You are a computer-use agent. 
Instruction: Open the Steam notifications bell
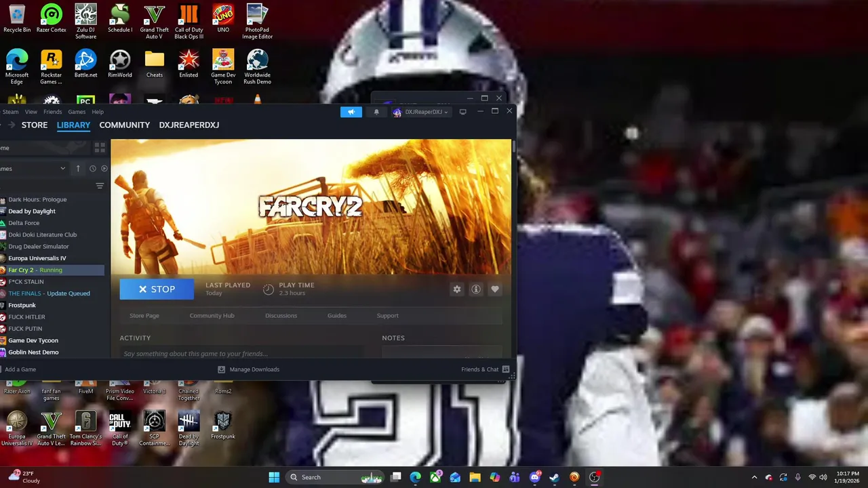tap(376, 112)
